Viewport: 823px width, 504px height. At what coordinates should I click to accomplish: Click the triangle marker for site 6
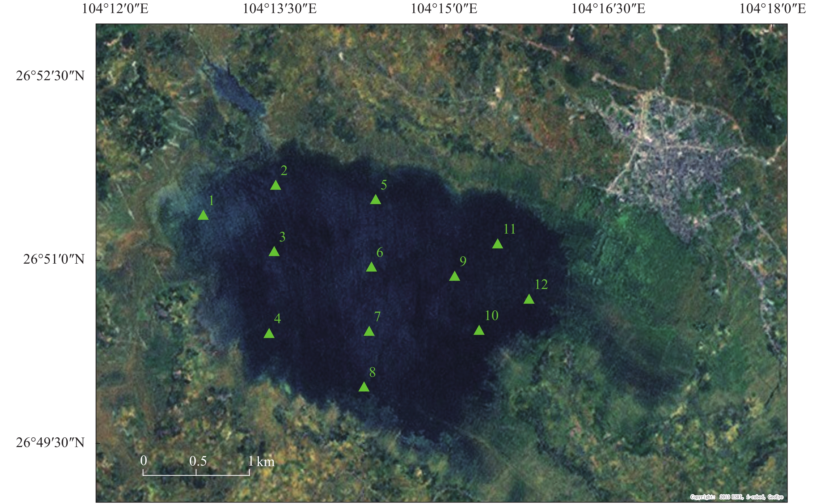(371, 267)
